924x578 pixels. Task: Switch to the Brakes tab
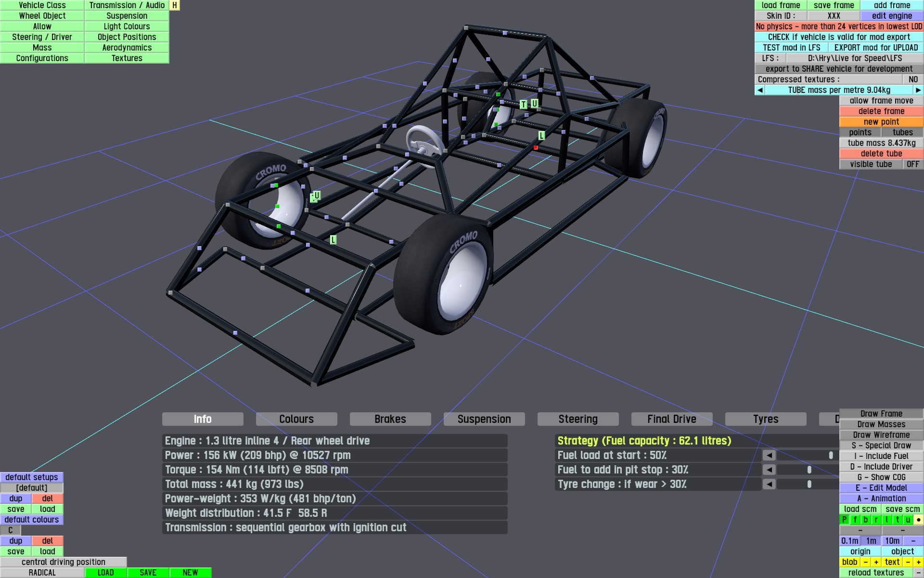390,419
